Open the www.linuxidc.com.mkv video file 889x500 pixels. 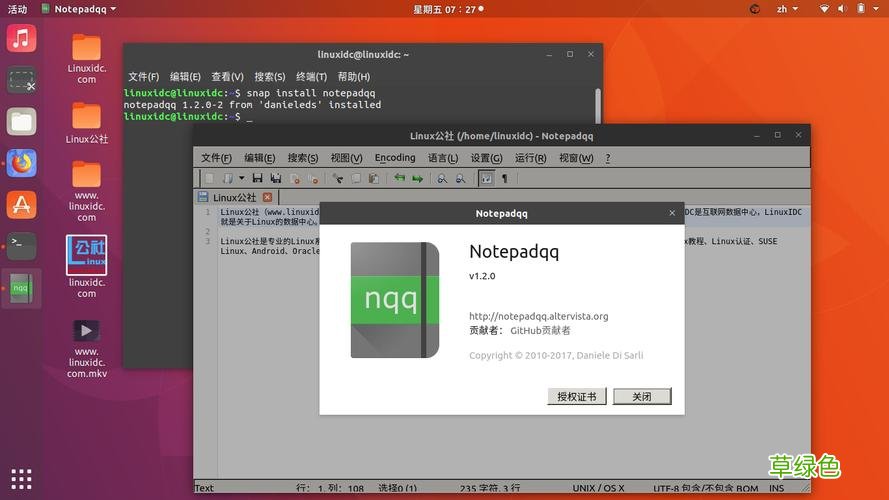click(87, 348)
